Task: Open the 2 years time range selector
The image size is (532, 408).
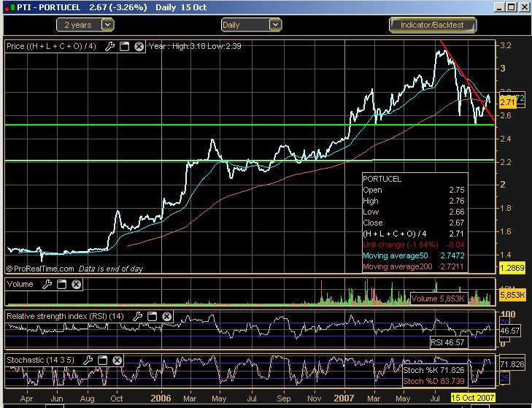Action: 85,25
